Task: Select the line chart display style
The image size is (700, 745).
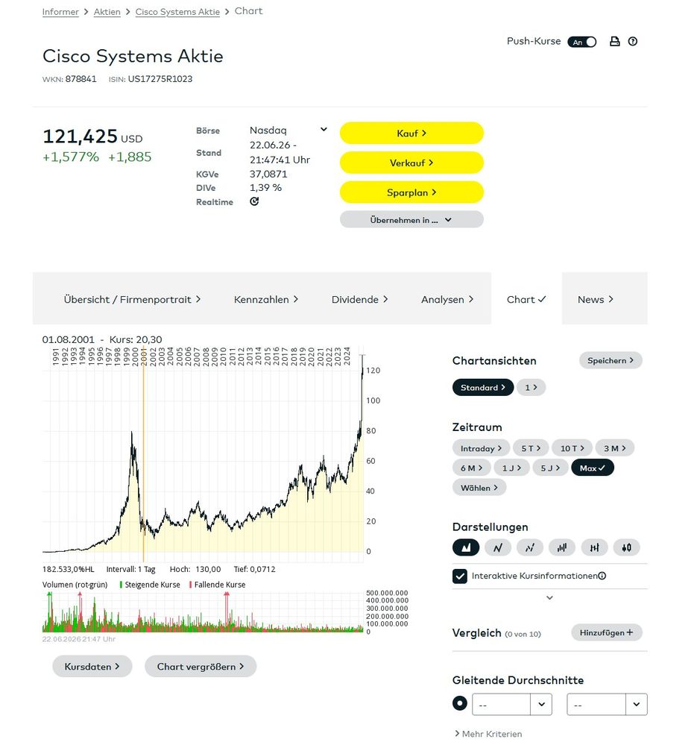Action: [x=498, y=547]
